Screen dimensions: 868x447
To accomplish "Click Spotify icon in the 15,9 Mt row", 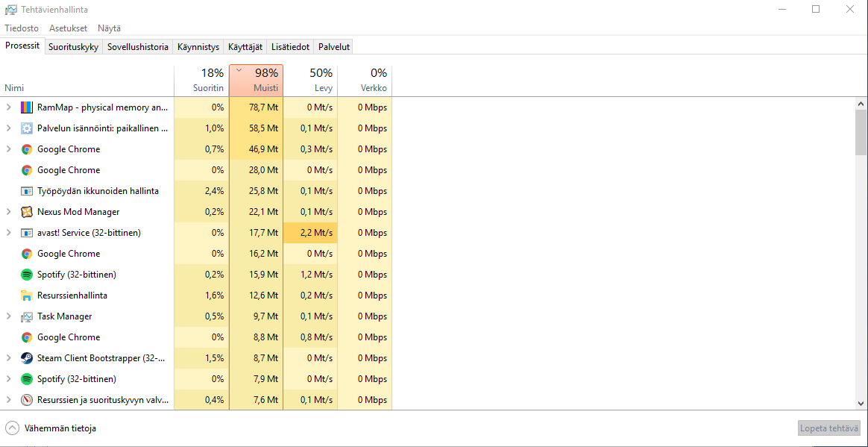I will [27, 274].
